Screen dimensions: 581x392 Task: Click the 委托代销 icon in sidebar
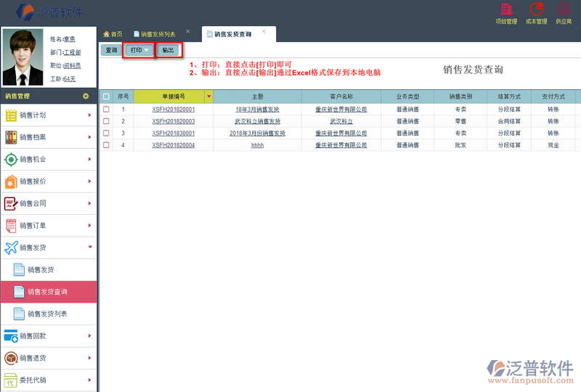tap(11, 380)
